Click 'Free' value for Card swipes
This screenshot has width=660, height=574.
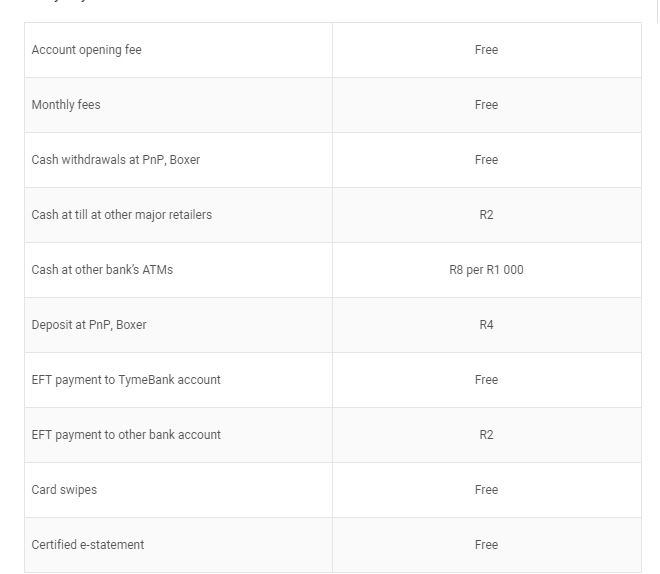(486, 490)
